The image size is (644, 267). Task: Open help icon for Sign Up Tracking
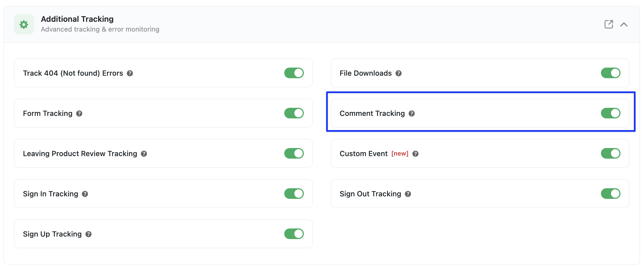pos(88,234)
